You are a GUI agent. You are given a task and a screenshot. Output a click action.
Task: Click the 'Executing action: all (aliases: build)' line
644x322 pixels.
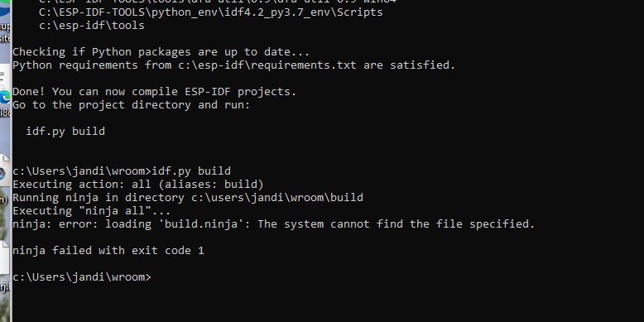[x=138, y=184]
